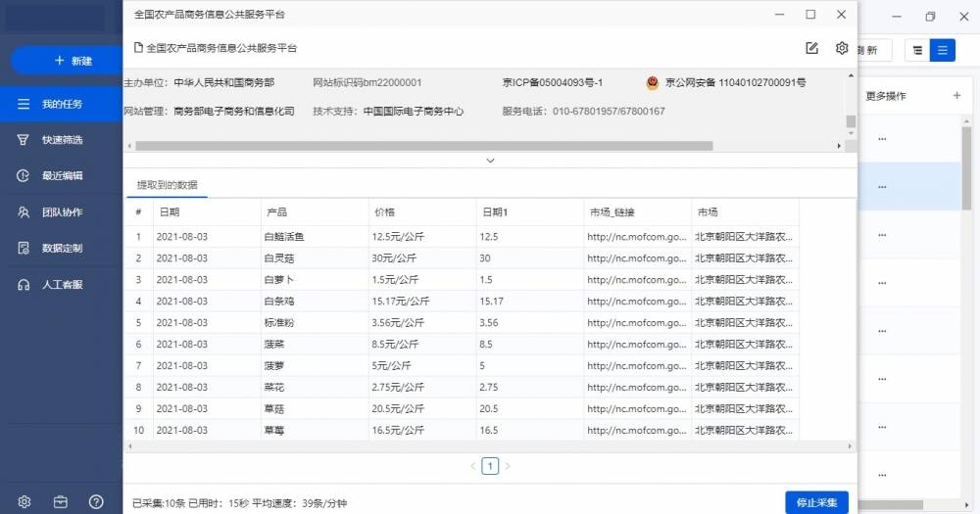Click the edit task icon in the header
Image resolution: width=980 pixels, height=514 pixels.
point(811,48)
